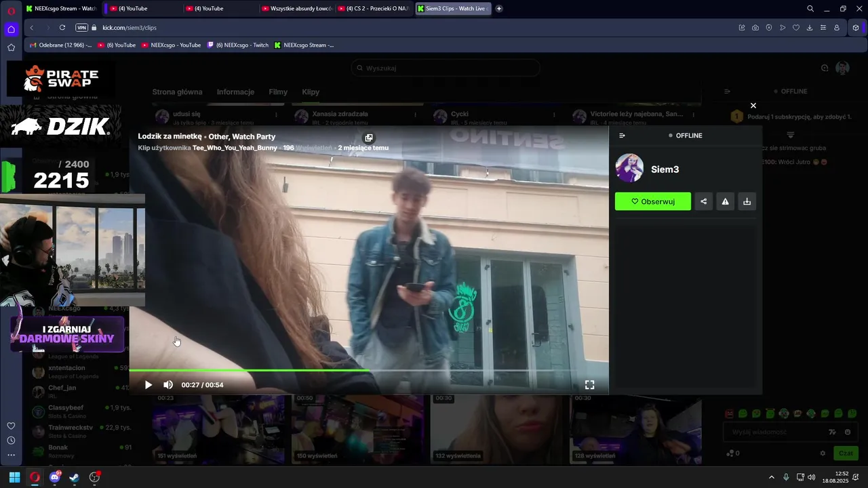Open the three-dot sidebar setup menu

point(11,455)
